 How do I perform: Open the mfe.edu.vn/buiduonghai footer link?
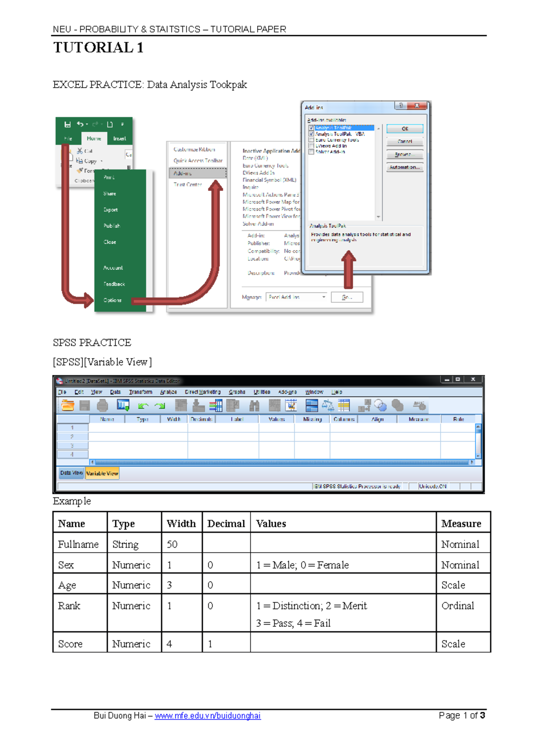point(207,715)
